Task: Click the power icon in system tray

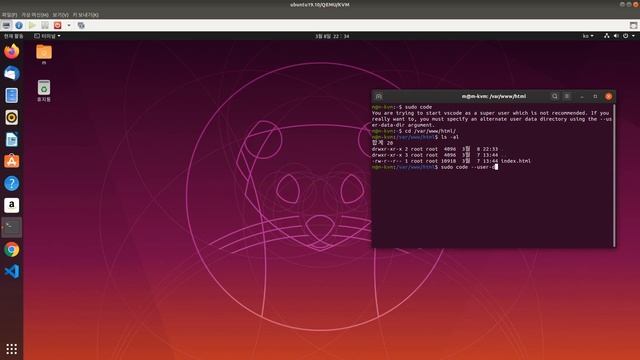Action: pos(625,36)
